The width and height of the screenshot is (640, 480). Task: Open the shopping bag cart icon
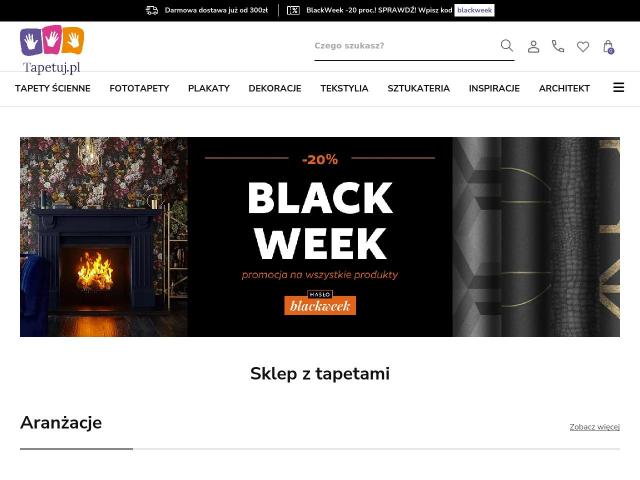click(x=608, y=47)
